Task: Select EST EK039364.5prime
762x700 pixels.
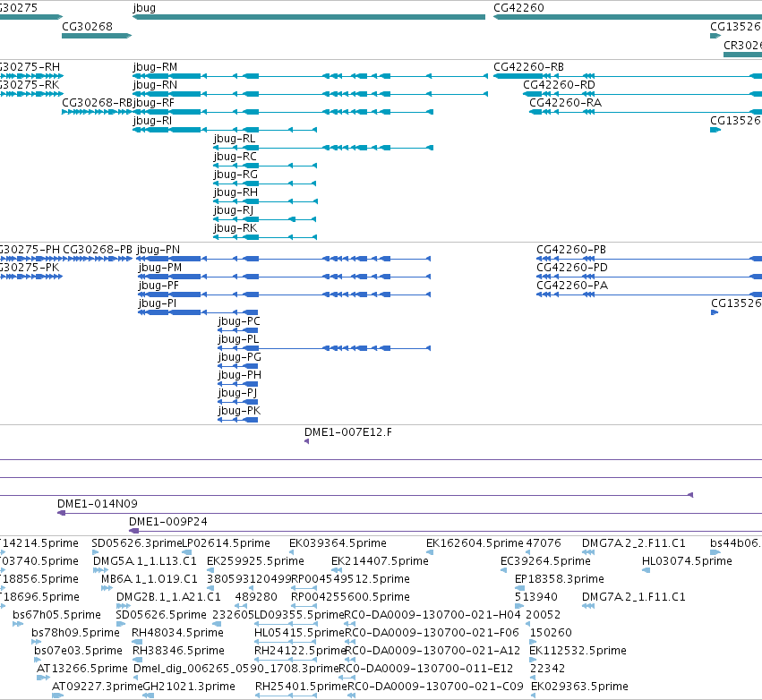Action: pos(338,543)
